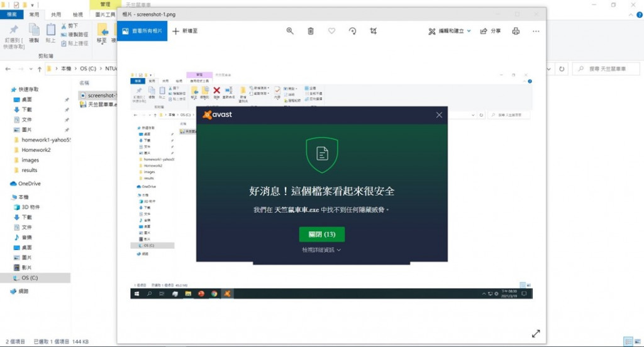
Task: Expand chevron after 本機 in breadcrumb
Action: click(75, 69)
